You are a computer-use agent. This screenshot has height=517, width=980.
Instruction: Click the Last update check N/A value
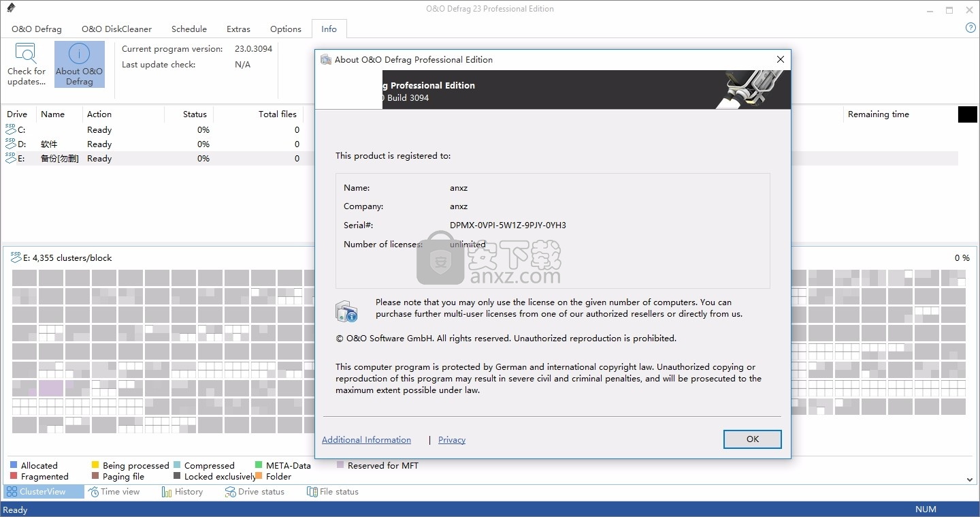point(242,65)
